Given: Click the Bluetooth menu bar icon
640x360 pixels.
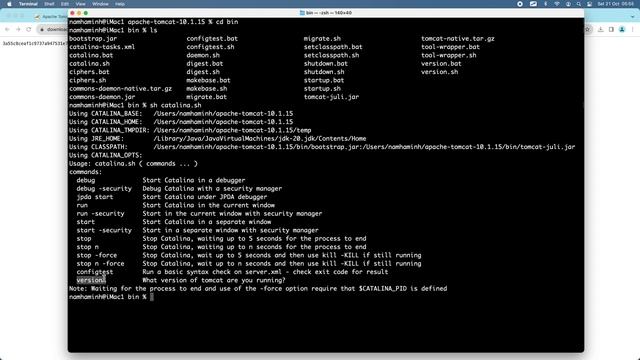Looking at the screenshot, I should point(546,4).
